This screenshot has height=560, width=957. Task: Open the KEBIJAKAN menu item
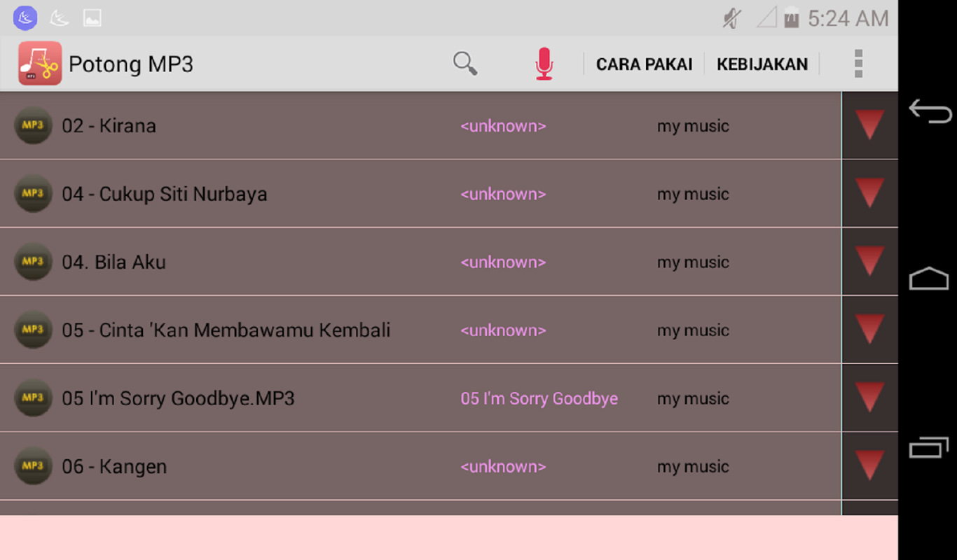coord(762,64)
